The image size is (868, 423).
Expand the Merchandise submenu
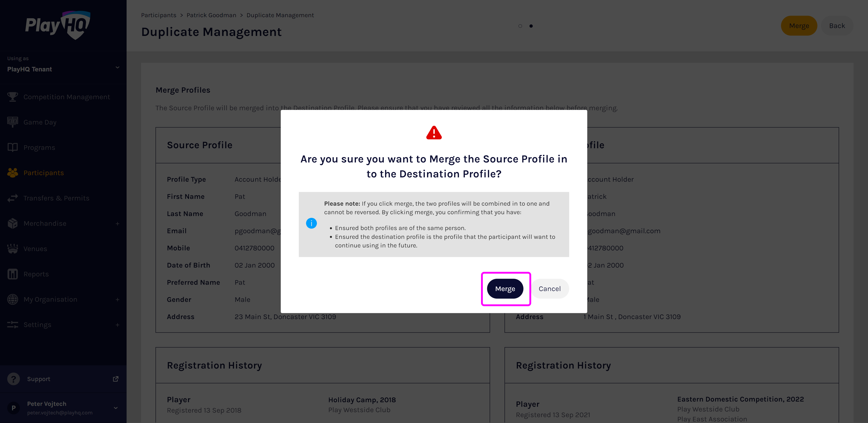point(117,224)
